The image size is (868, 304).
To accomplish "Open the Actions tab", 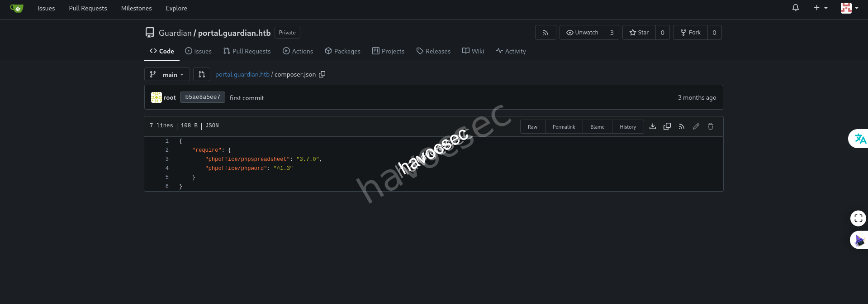I will coord(298,51).
